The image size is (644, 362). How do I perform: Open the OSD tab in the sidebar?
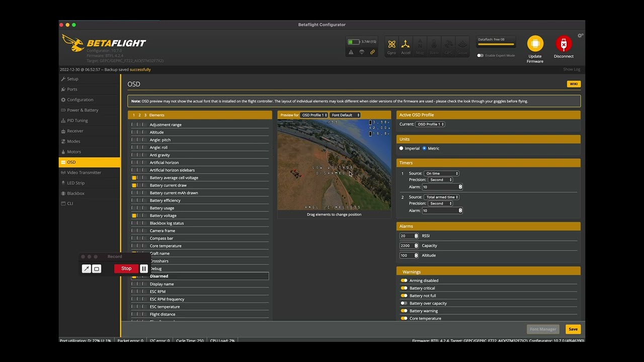point(90,162)
